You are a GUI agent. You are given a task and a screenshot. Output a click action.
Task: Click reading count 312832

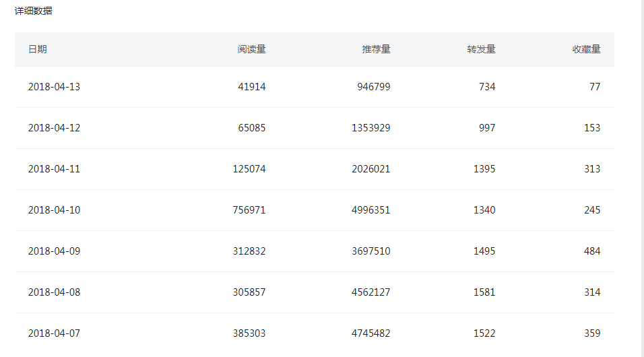(x=249, y=251)
